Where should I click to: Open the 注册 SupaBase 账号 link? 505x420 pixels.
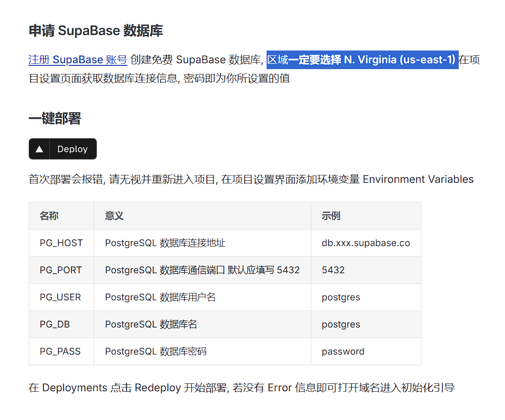point(78,60)
